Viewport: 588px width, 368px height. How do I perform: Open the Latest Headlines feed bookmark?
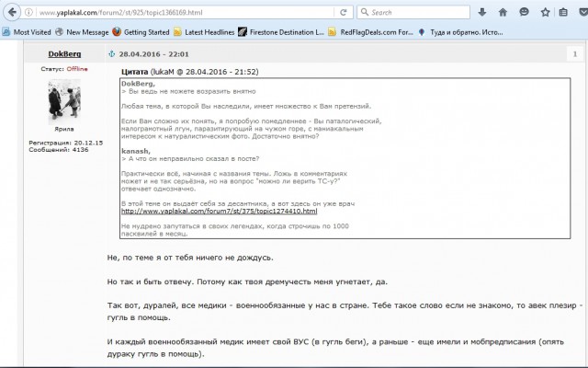click(x=204, y=32)
